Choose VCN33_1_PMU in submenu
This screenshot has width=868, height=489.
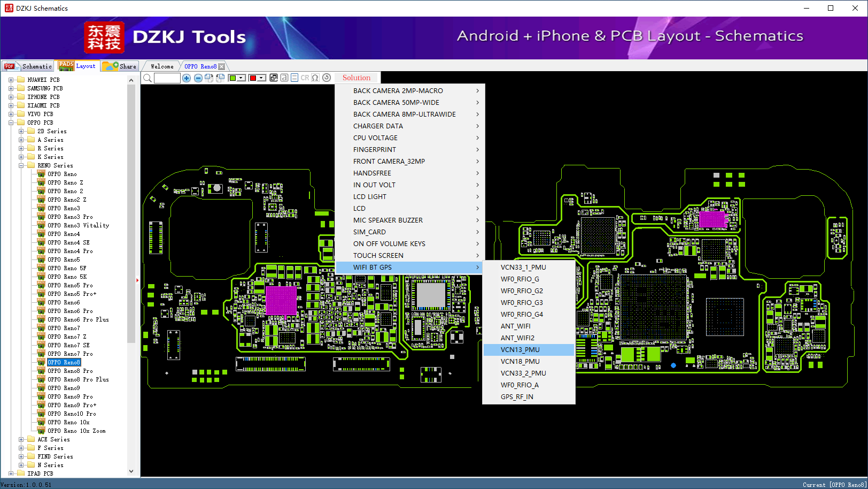tap(529, 268)
